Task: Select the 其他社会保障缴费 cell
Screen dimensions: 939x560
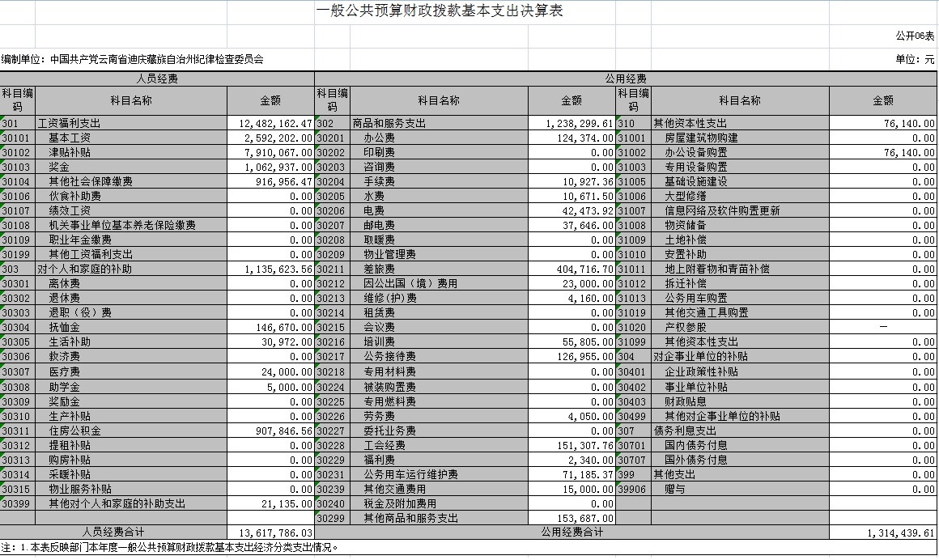Action: (131, 181)
